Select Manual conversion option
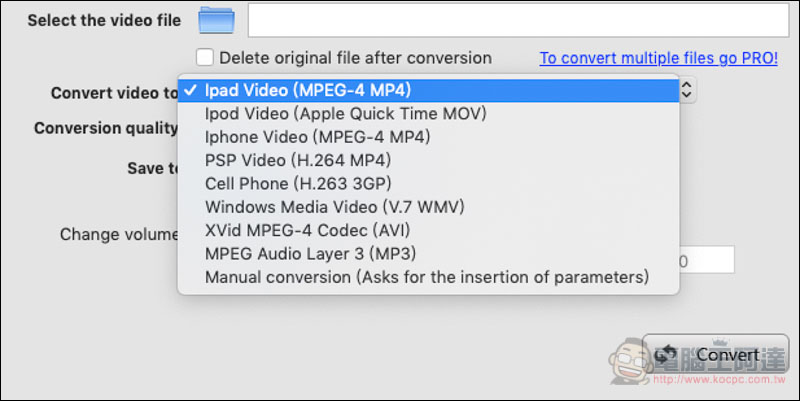Screen dimensions: 800x401 coord(429,277)
